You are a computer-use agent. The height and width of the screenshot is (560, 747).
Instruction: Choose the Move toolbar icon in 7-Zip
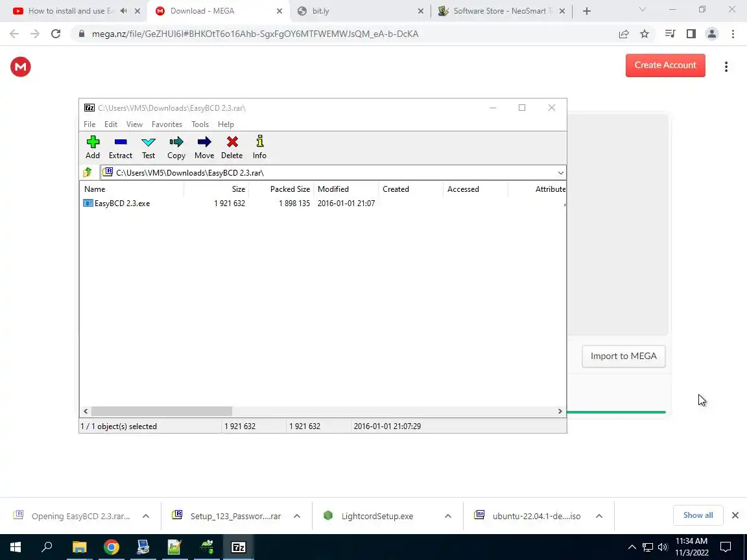coord(204,147)
